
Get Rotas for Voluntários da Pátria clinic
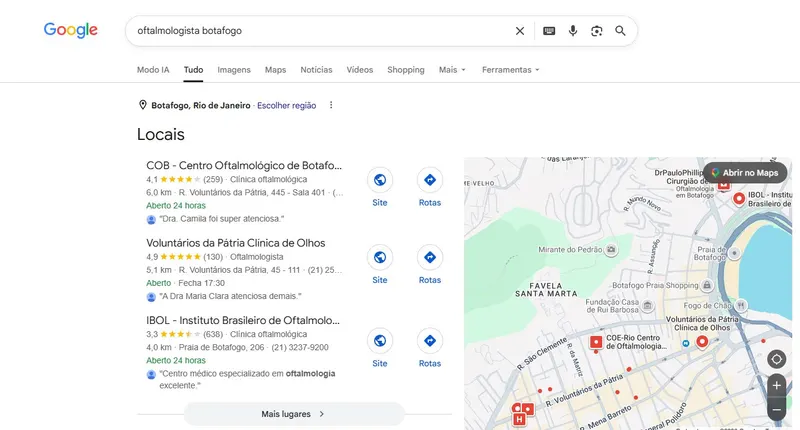pos(430,257)
